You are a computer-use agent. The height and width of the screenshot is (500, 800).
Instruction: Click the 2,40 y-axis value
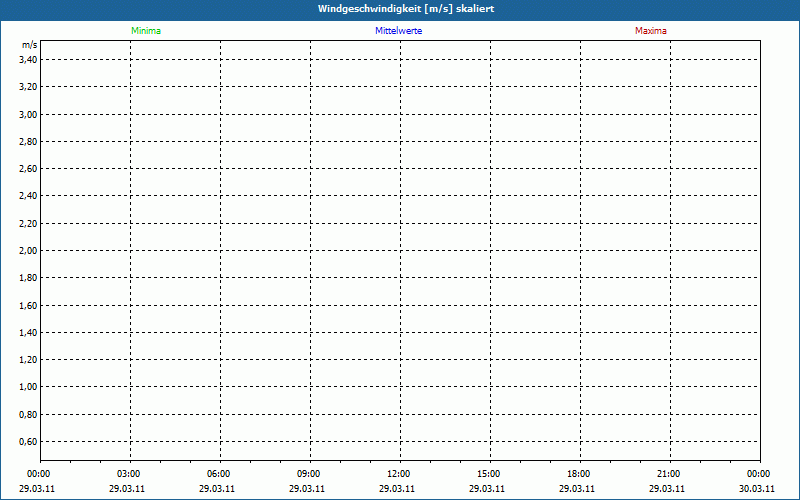click(28, 196)
